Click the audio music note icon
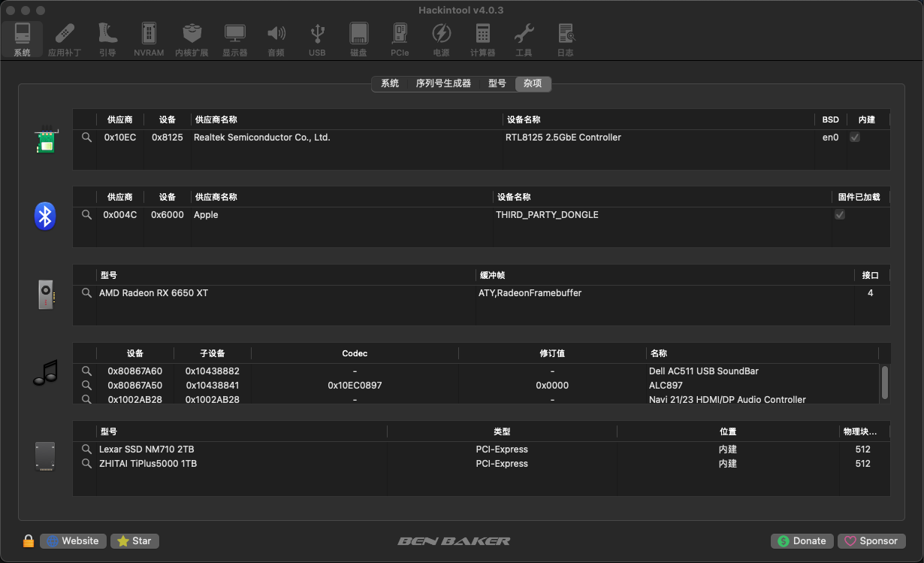Viewport: 924px width, 563px height. pyautogui.click(x=45, y=372)
